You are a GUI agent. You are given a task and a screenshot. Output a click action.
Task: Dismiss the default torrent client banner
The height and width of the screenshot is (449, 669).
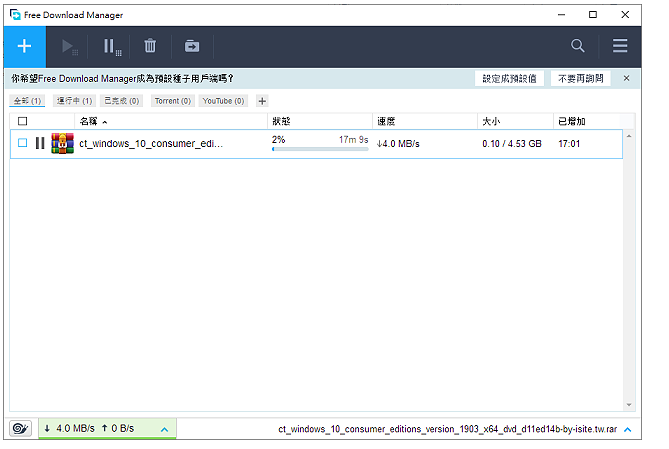tap(626, 79)
